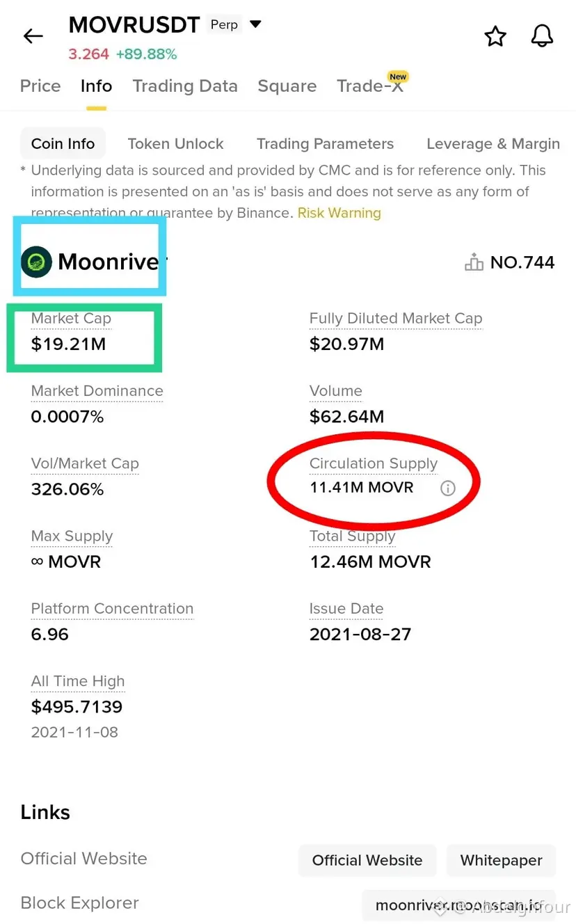The height and width of the screenshot is (924, 576).
Task: Open price alert bell icon
Action: 542,36
